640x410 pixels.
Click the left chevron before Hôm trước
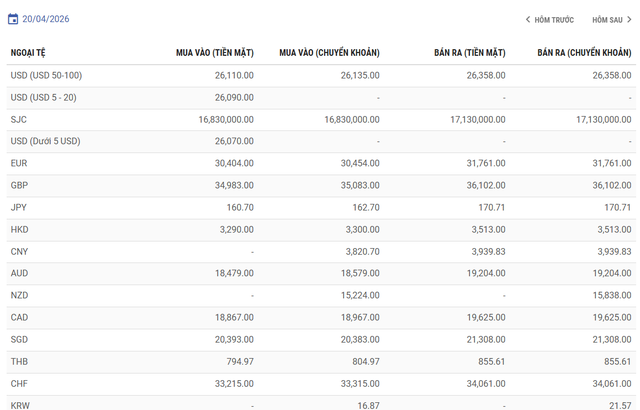point(528,19)
